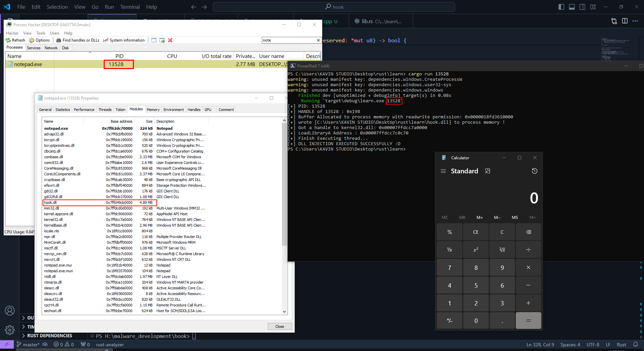This screenshot has width=644, height=351.
Task: Open the errors and warnings status item
Action: click(x=64, y=345)
